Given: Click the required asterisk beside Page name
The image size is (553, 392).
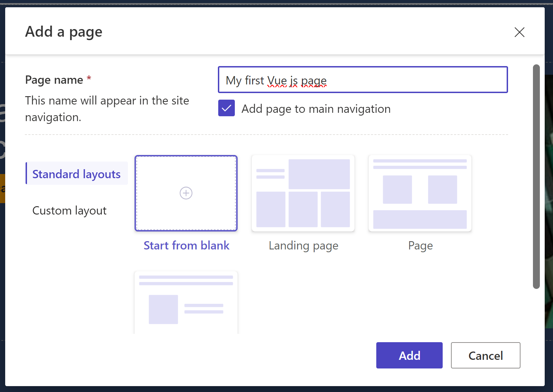Looking at the screenshot, I should click(x=89, y=79).
